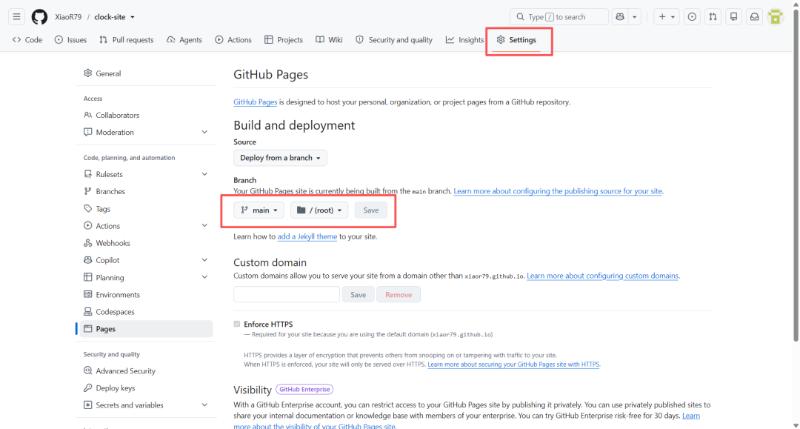Click the XiaoR79 owner name link
800x429 pixels.
click(68, 17)
